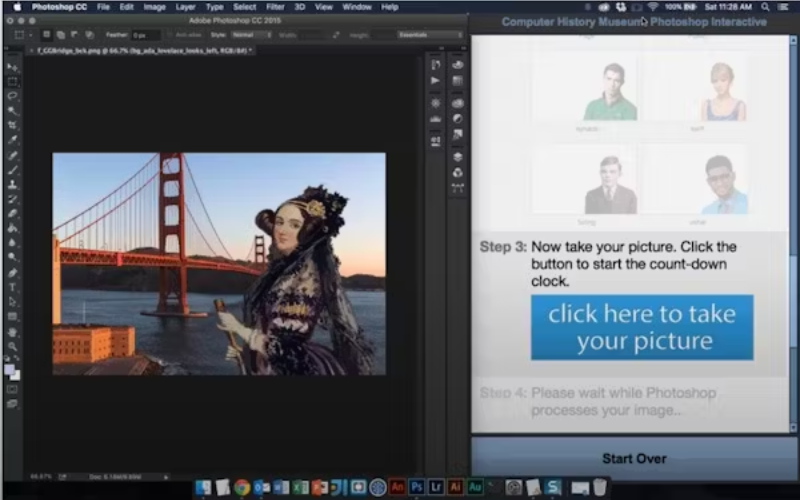Open the Filter menu
Screen dimensions: 800x500
[275, 7]
